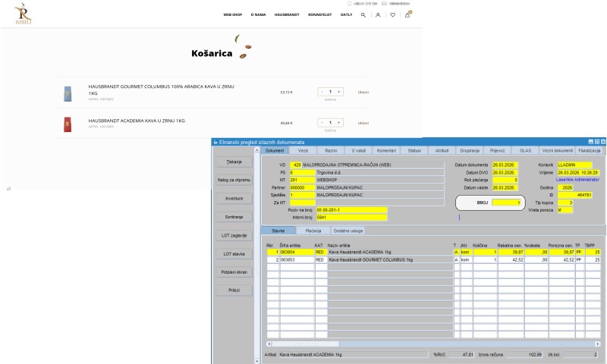The height and width of the screenshot is (364, 607).
Task: Click the Inventure button
Action: [234, 199]
